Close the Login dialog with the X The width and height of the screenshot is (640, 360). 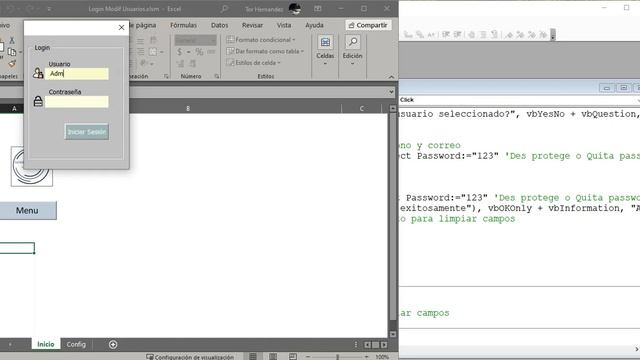point(121,27)
